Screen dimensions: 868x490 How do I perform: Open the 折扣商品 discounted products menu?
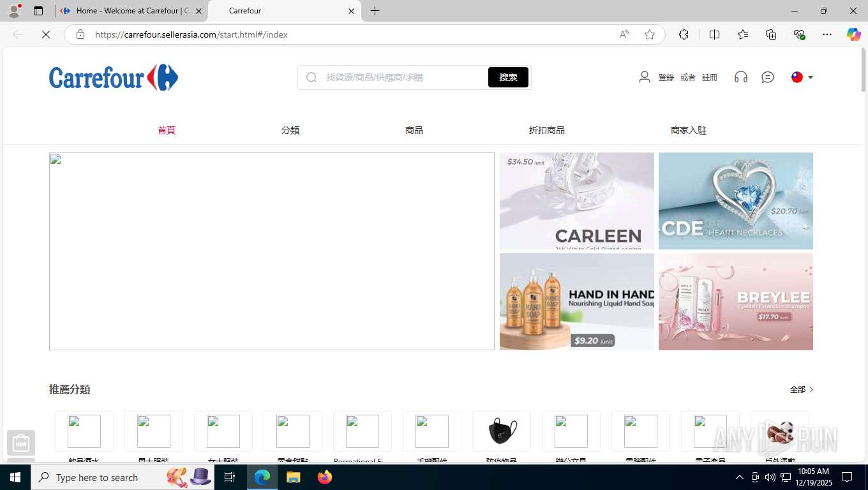coord(547,130)
